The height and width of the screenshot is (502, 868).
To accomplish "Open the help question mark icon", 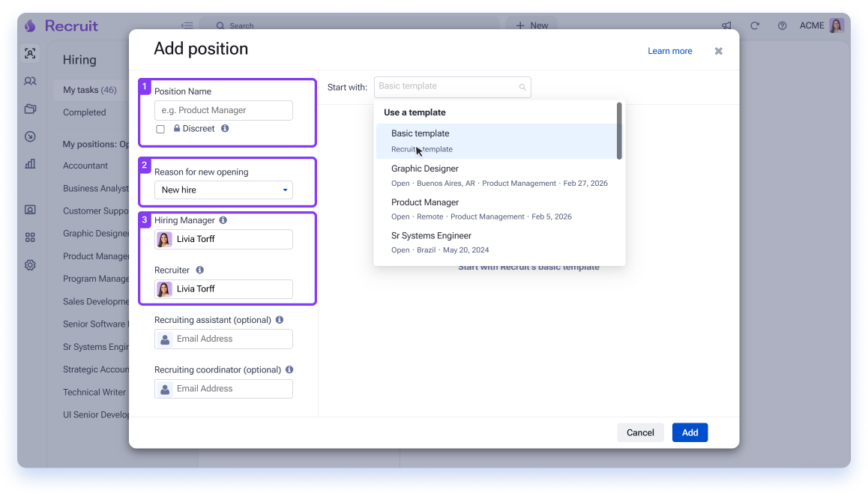I will click(x=783, y=25).
